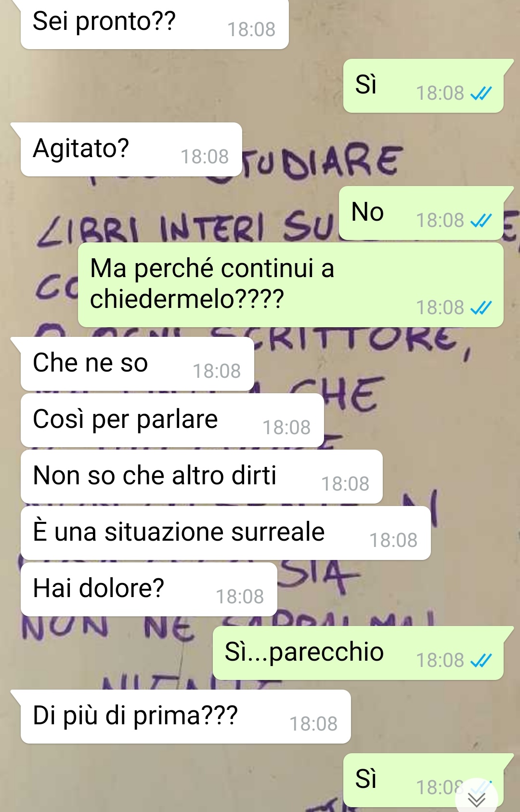The width and height of the screenshot is (520, 812).
Task: Select the 'Sei pronto??' message bubble
Action: [x=155, y=24]
